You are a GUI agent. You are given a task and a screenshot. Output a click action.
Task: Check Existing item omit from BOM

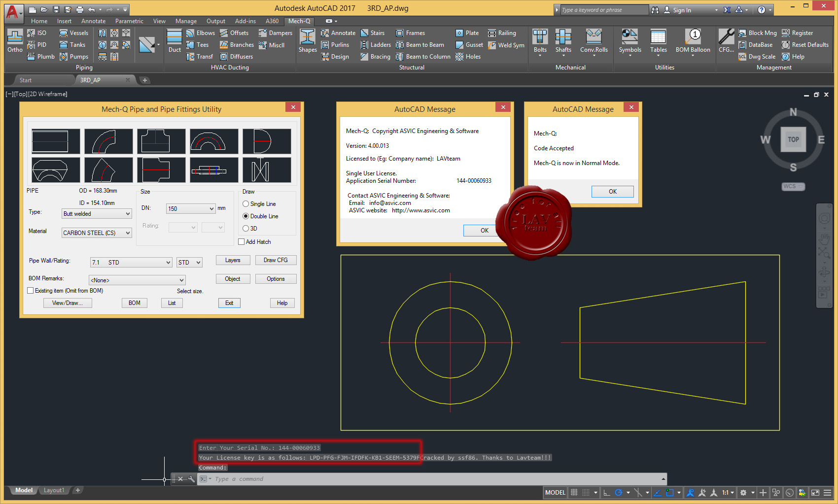[x=31, y=291]
